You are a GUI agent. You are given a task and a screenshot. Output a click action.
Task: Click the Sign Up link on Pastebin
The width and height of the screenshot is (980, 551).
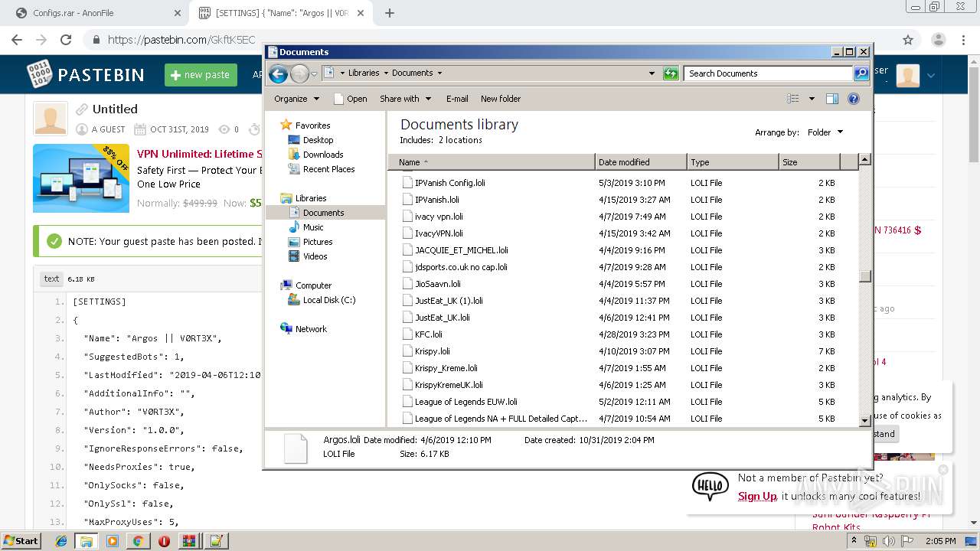point(757,496)
